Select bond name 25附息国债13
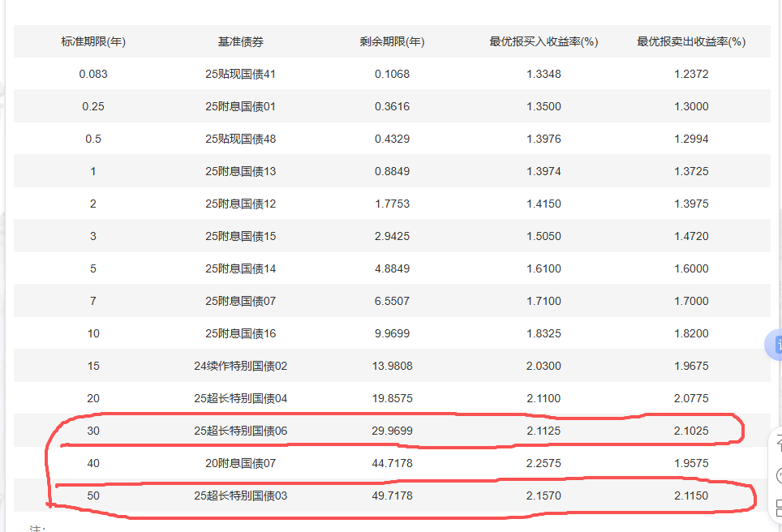This screenshot has height=532, width=782. (240, 171)
